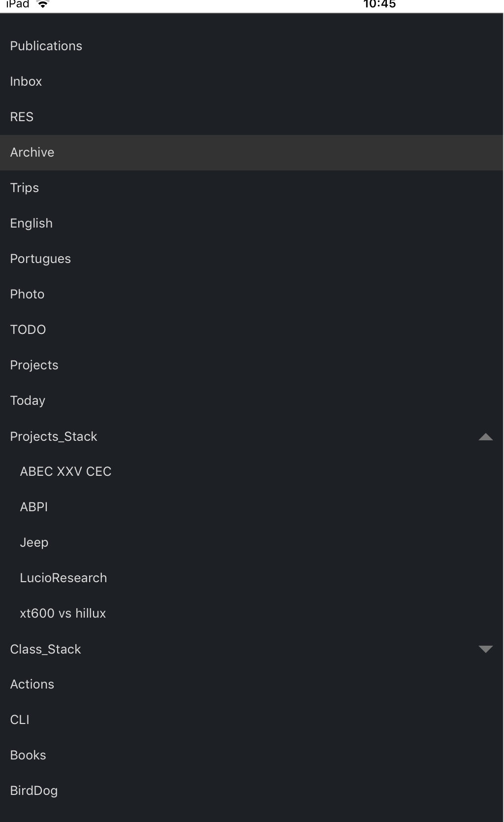Open the TODO notebook
The image size is (504, 822).
28,329
